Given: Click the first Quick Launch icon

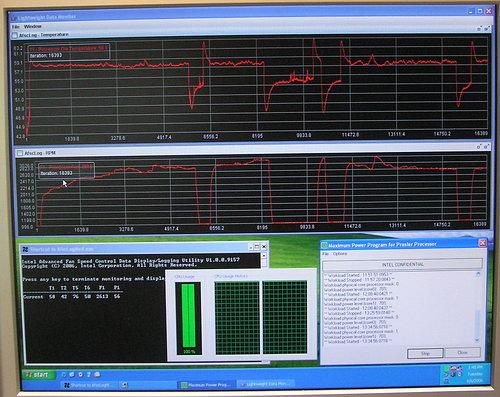Looking at the screenshot, I should click(63, 375).
